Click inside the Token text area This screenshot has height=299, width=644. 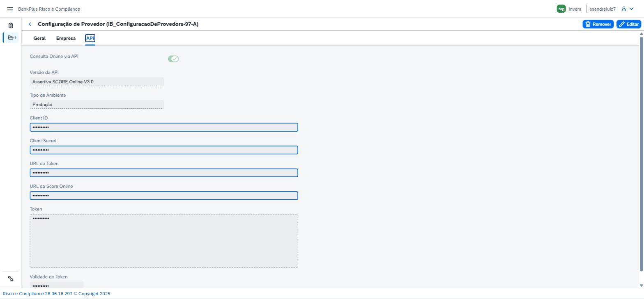coord(164,241)
